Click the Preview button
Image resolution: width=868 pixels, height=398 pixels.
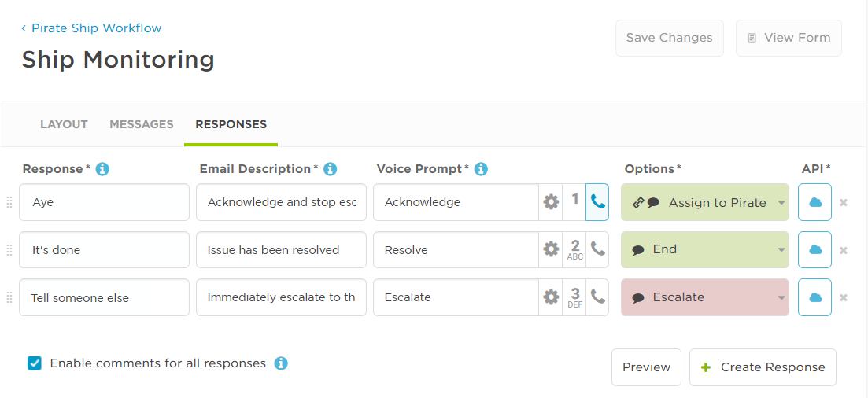[647, 367]
